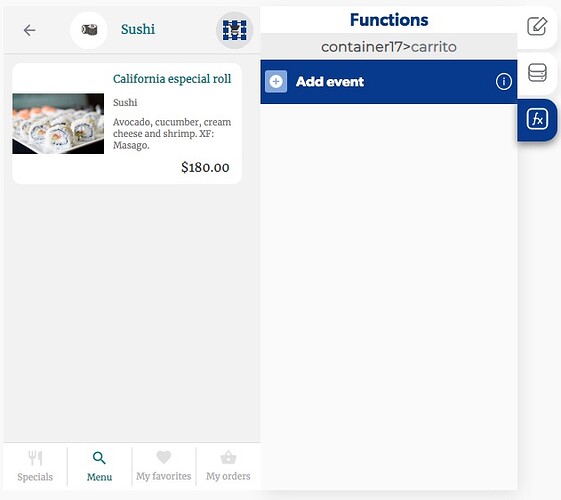561x500 pixels.
Task: Switch to the Specials tab label
Action: pyautogui.click(x=35, y=477)
